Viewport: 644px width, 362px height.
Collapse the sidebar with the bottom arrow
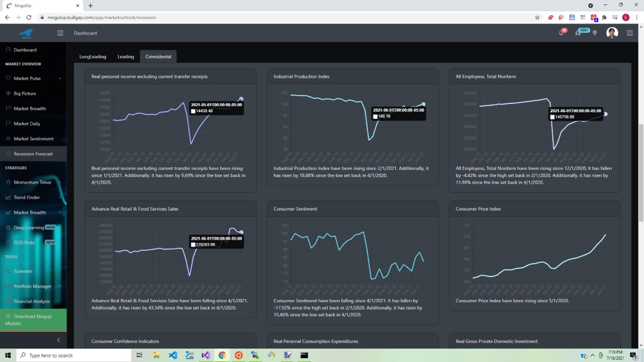coord(58,340)
